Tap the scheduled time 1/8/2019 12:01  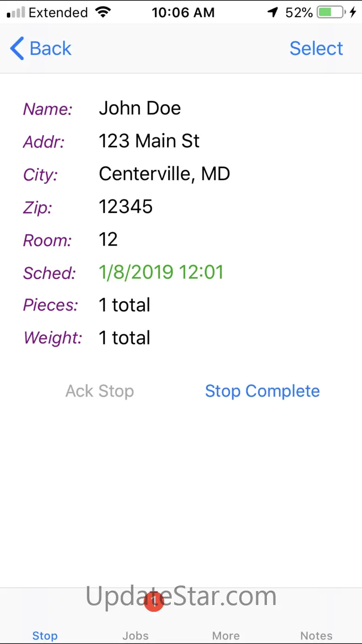pyautogui.click(x=161, y=272)
